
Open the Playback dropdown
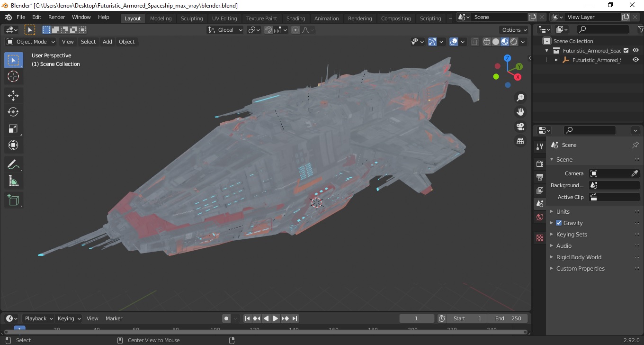tap(38, 318)
